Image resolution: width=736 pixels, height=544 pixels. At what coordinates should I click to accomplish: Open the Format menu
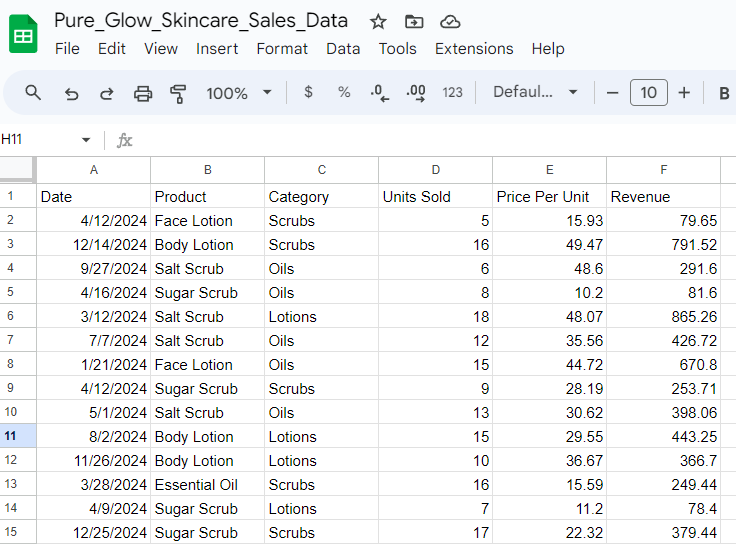click(282, 49)
